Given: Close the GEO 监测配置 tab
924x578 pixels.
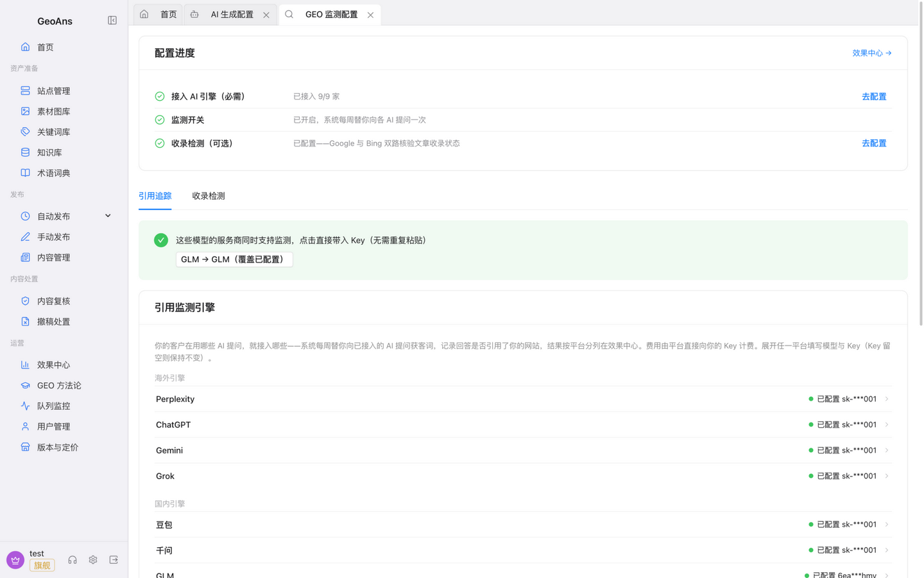Looking at the screenshot, I should [x=370, y=15].
